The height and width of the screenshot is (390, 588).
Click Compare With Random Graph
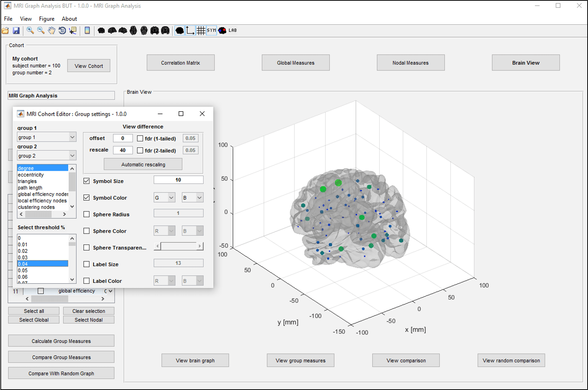click(61, 373)
